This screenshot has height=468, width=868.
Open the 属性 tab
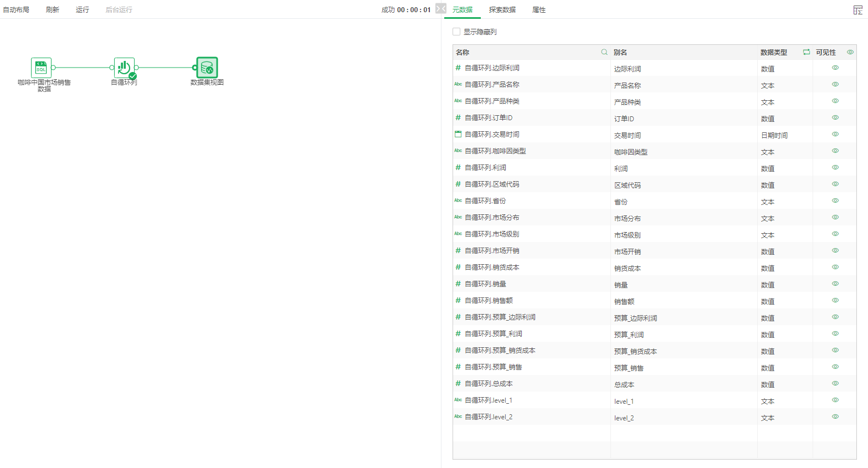(539, 10)
